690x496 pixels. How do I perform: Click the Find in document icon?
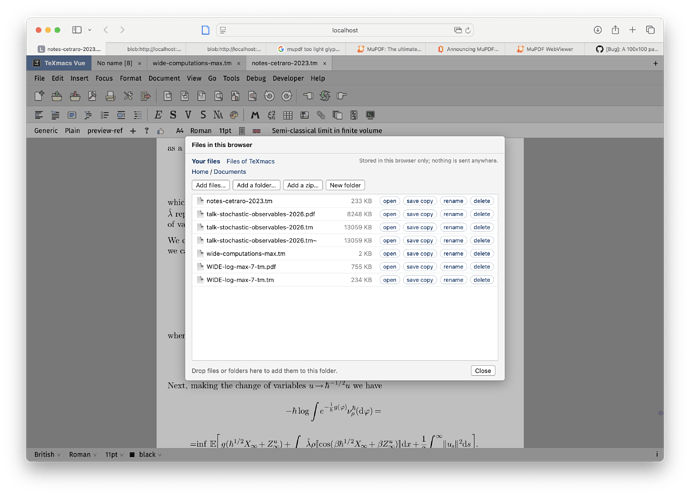tap(218, 96)
